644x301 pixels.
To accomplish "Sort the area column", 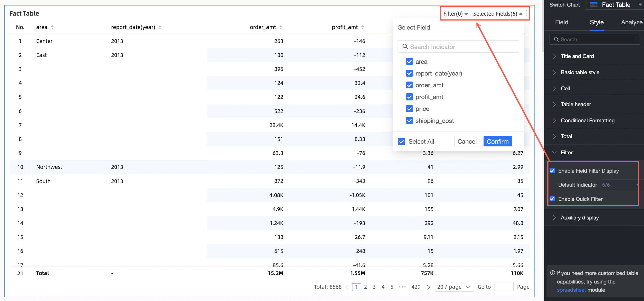I will coord(52,27).
